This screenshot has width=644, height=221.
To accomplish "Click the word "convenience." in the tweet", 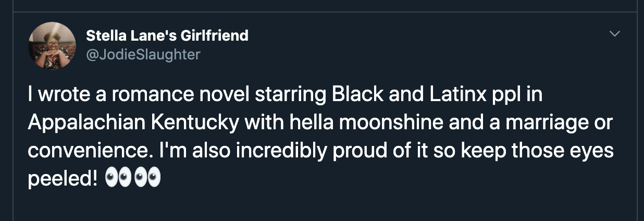I will [x=89, y=152].
